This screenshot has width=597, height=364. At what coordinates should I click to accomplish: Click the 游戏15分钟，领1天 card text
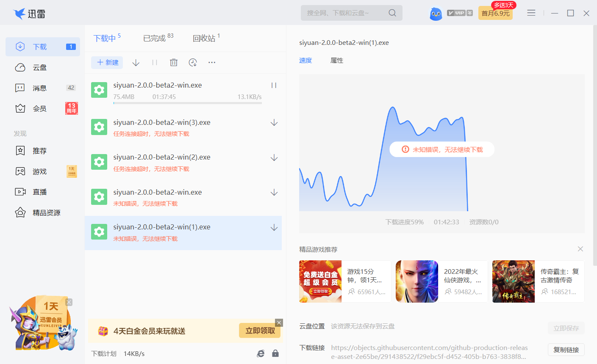point(365,276)
